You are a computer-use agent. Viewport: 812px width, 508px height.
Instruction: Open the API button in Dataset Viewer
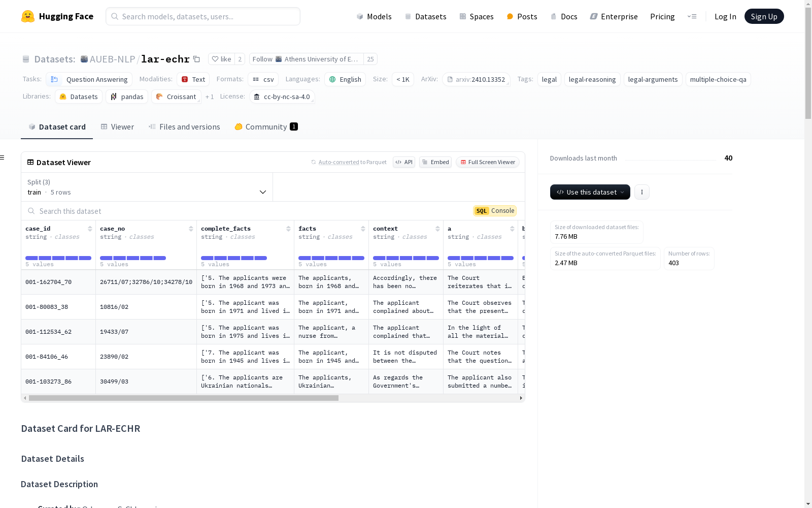[404, 162]
